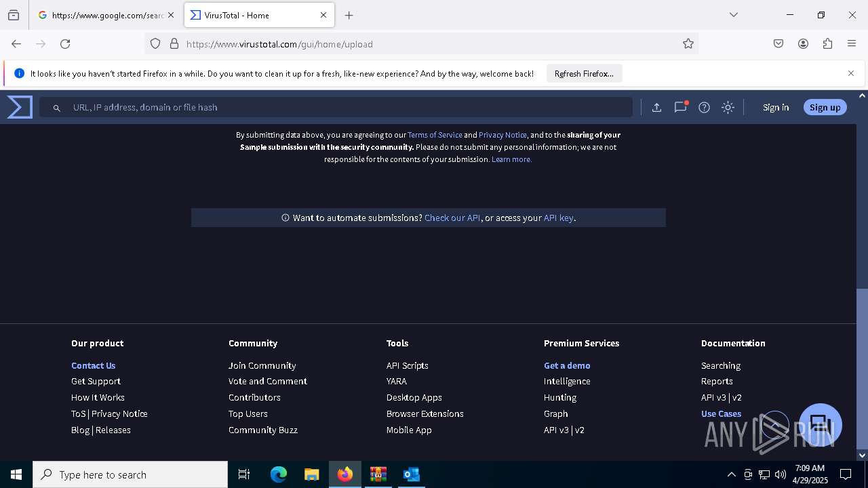Open the Browser Extensions footer link
The height and width of the screenshot is (488, 868).
[425, 413]
